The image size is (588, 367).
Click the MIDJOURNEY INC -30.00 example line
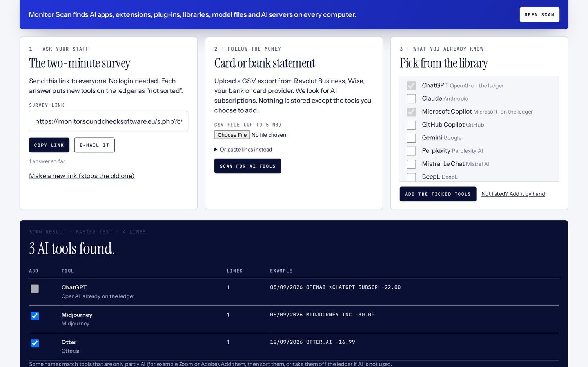tap(322, 315)
